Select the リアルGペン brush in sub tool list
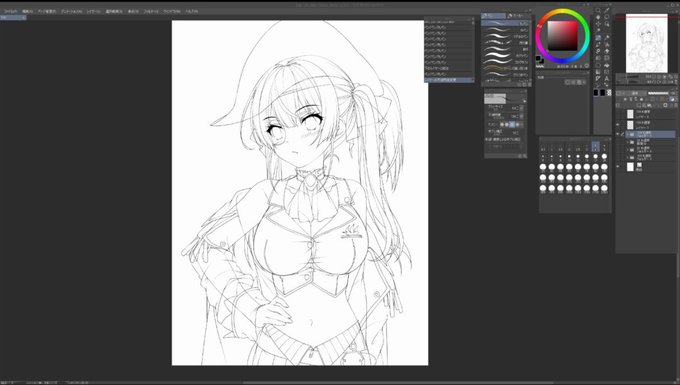680x385 pixels. tap(505, 36)
